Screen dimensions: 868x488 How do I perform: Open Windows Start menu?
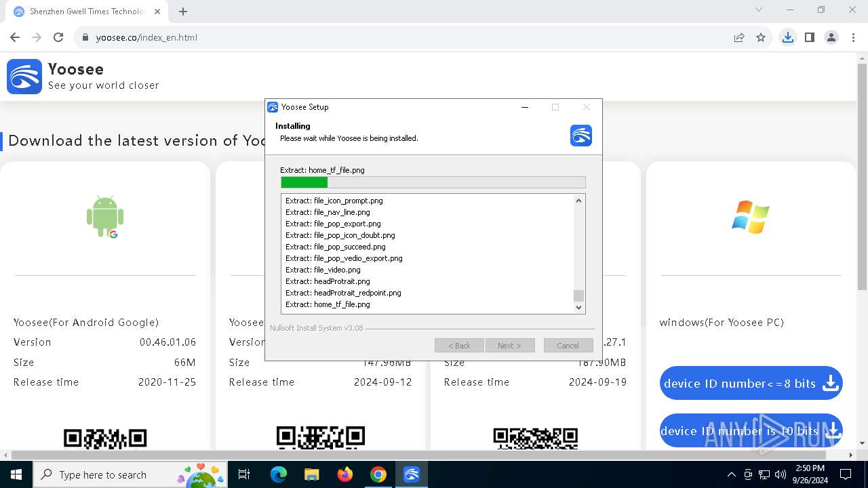tap(16, 474)
